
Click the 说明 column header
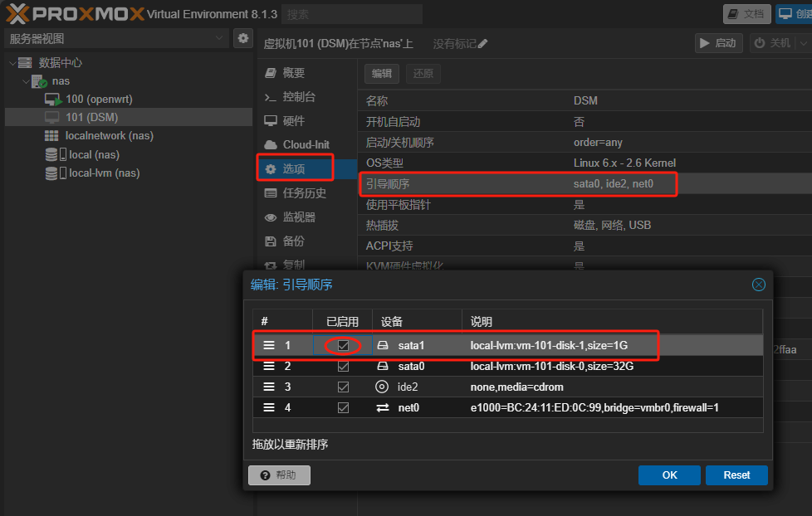(x=612, y=321)
